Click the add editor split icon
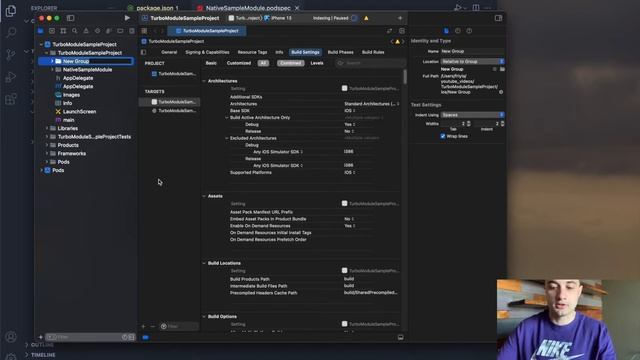Viewport: 640px width, 360px height. (402, 31)
